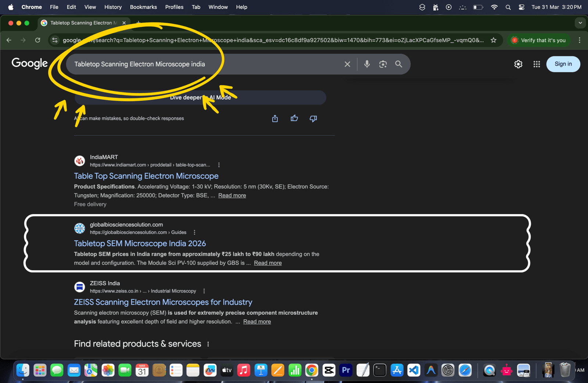Open System Settings from the Dock
588x383 pixels.
point(448,370)
